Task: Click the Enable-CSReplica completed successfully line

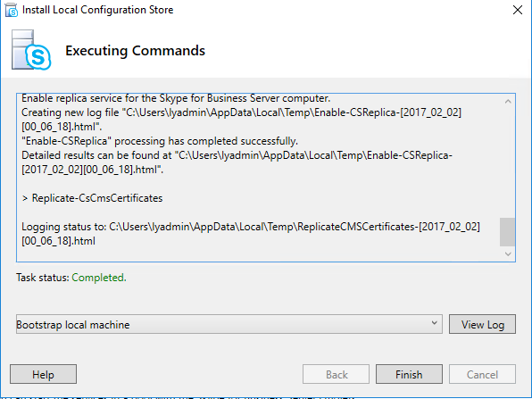Action: (x=160, y=141)
